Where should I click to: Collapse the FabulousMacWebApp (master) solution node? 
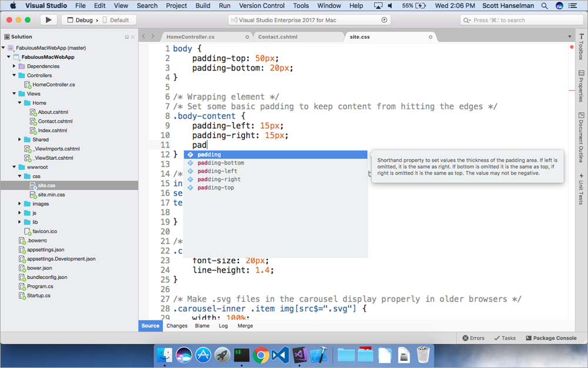(x=4, y=48)
